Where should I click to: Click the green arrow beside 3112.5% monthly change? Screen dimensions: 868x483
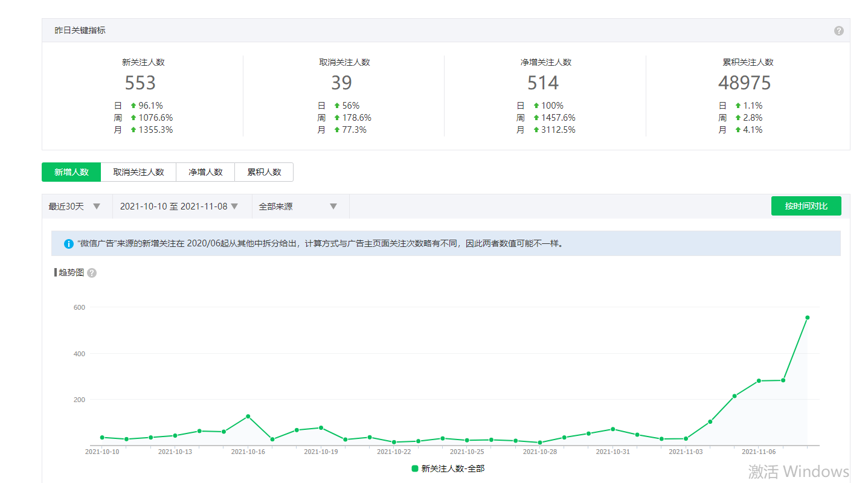click(536, 130)
